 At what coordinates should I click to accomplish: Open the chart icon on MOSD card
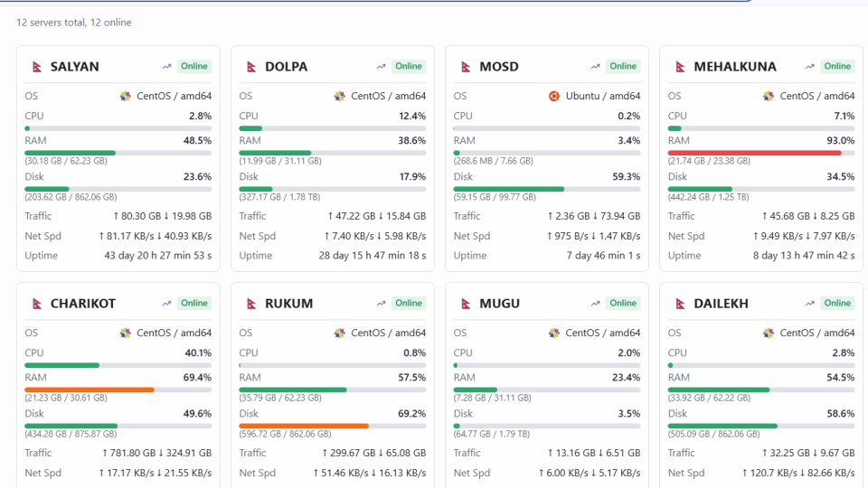595,66
